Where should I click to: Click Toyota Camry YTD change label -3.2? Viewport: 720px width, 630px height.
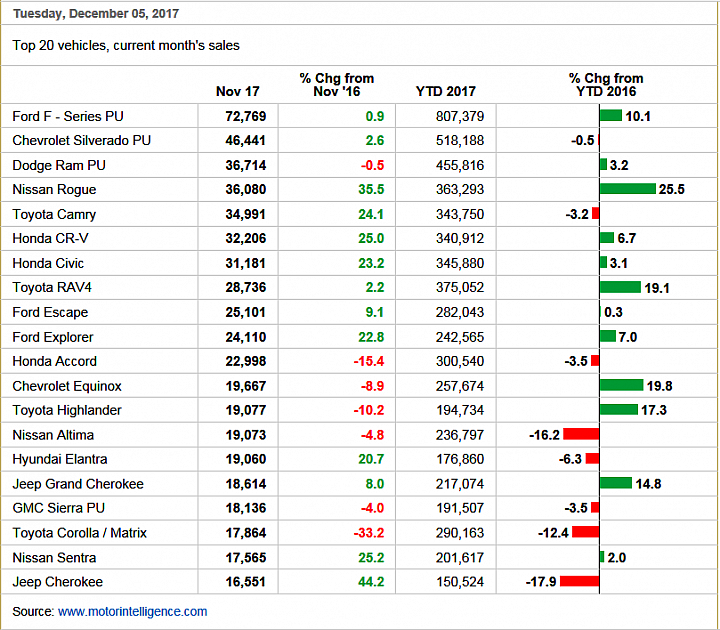[577, 214]
